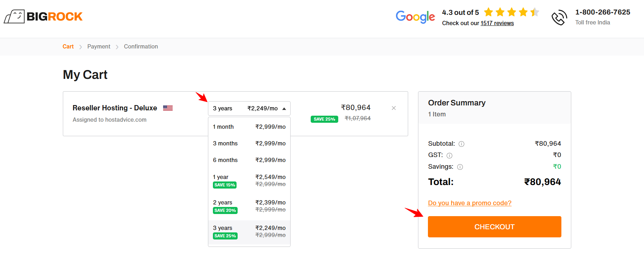The width and height of the screenshot is (644, 260).
Task: Click the SAVE 15% badge under 1 year
Action: coord(225,185)
